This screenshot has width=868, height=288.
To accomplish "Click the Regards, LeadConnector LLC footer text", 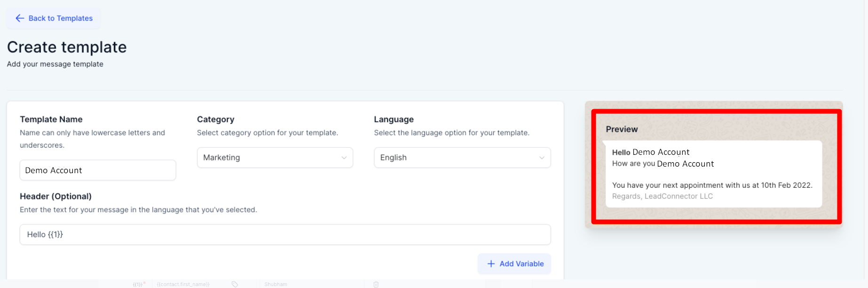I will (x=662, y=196).
